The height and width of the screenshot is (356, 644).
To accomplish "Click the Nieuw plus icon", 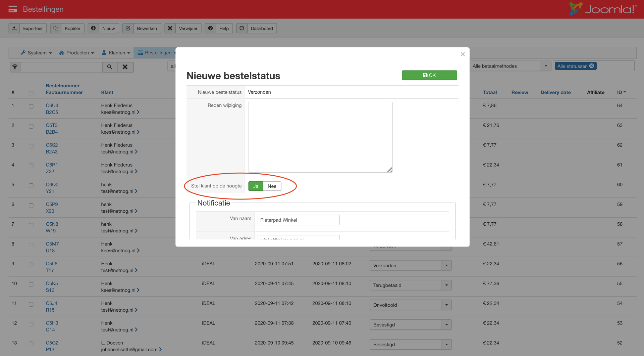I will [93, 28].
